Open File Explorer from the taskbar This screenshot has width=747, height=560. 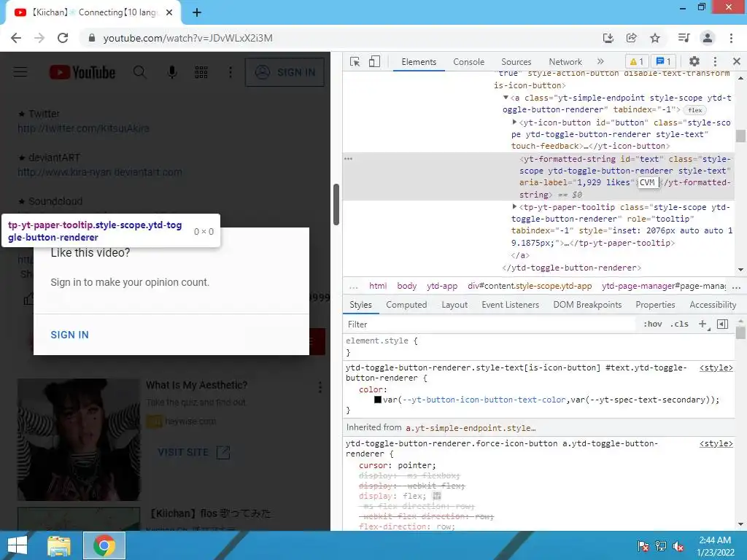click(58, 545)
